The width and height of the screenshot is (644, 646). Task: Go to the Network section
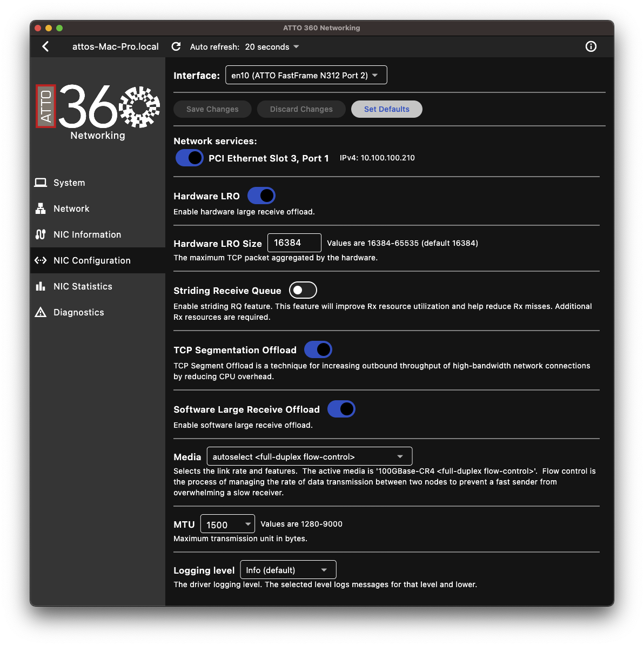click(x=98, y=208)
